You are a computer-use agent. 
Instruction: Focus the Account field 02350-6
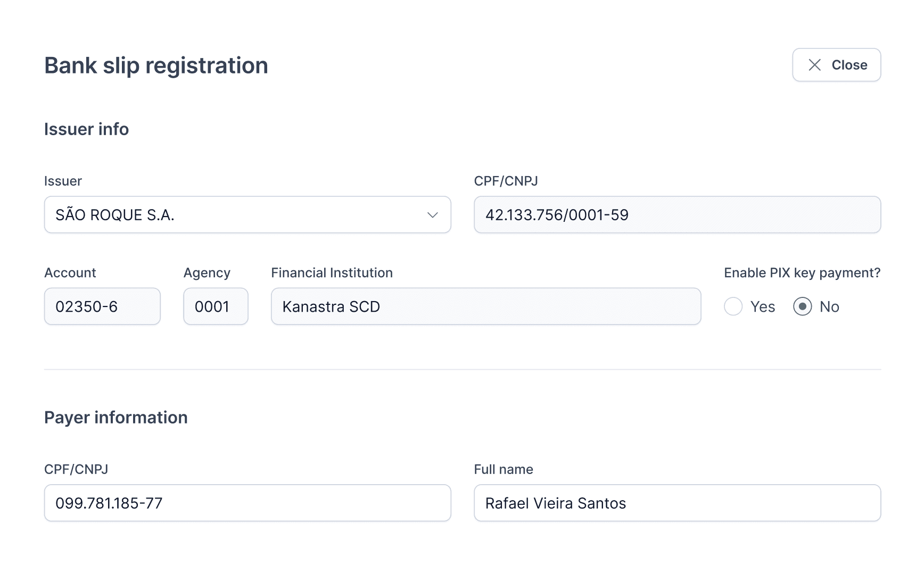(x=102, y=306)
